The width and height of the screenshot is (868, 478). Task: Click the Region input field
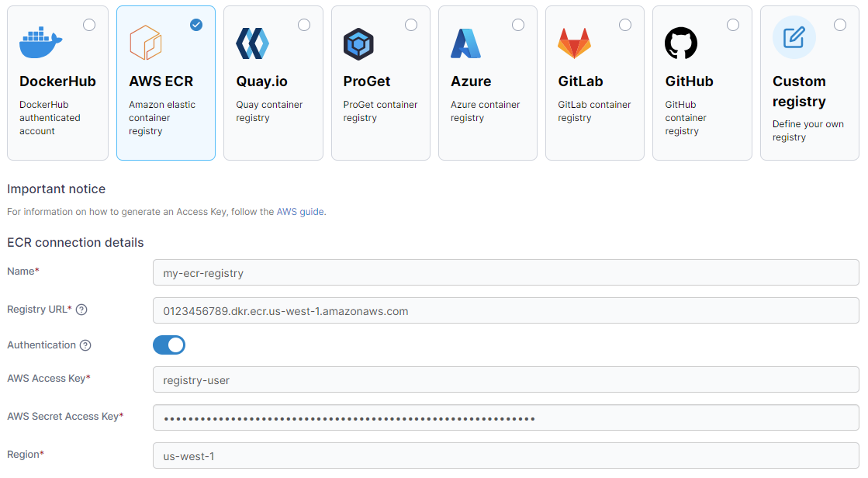tap(506, 455)
